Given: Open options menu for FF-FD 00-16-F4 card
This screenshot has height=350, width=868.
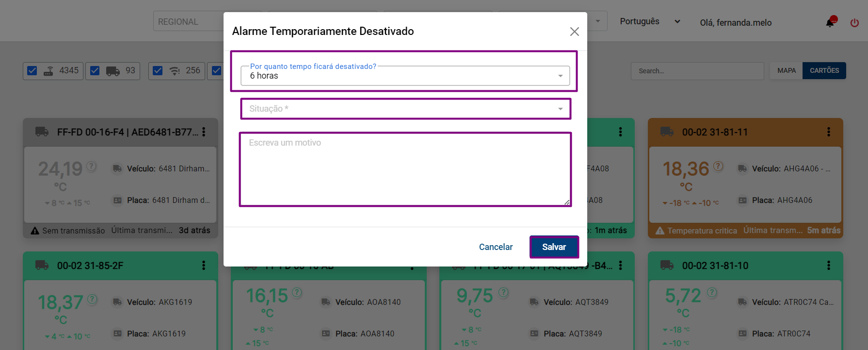Looking at the screenshot, I should click(x=204, y=132).
